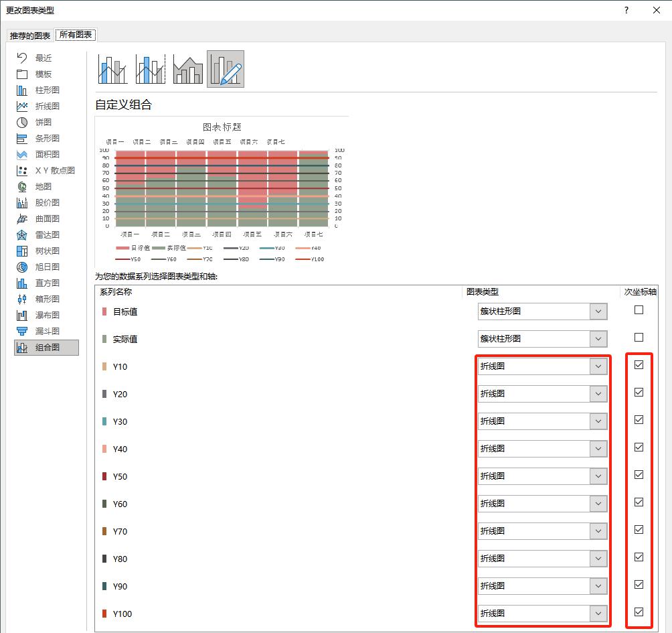Choose the Stock chart (股价图) icon
Viewport: 672px width, 633px height.
22,203
